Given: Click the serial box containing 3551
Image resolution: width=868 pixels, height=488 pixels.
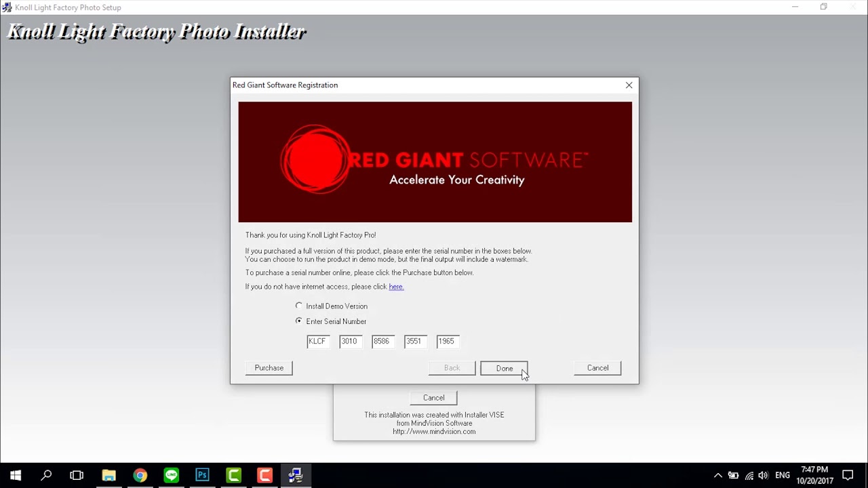Looking at the screenshot, I should coord(416,342).
